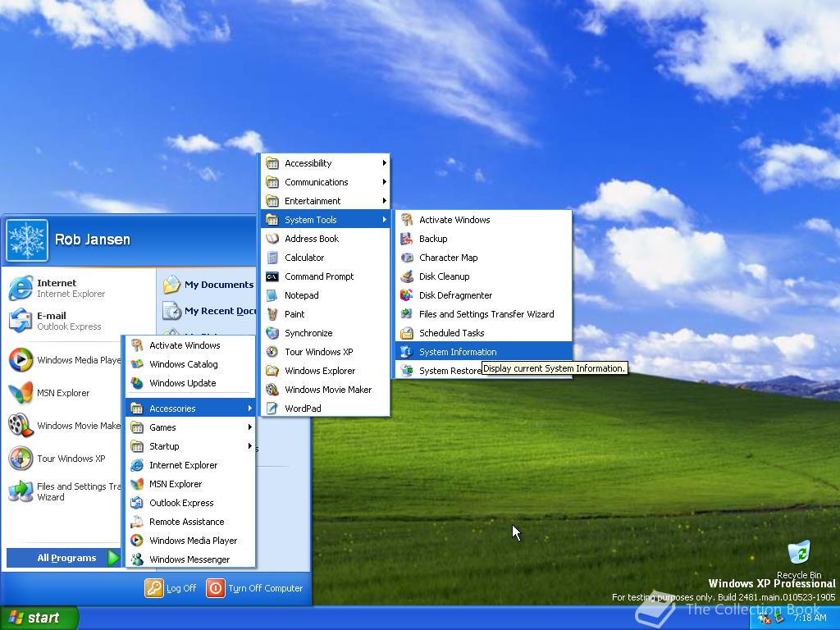The height and width of the screenshot is (630, 840).
Task: Choose Outlook Express in All Programs menu
Action: [x=190, y=503]
